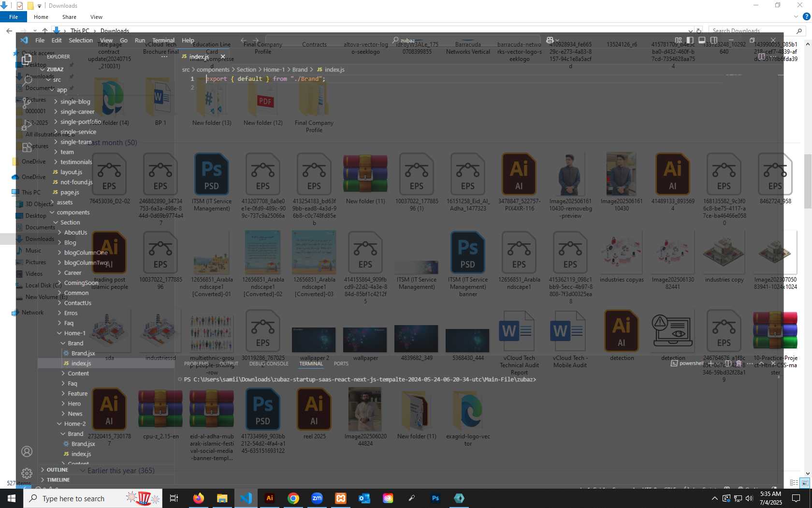Select the reel 2025 AI file thumbnail
This screenshot has width=812, height=508.
point(314,409)
